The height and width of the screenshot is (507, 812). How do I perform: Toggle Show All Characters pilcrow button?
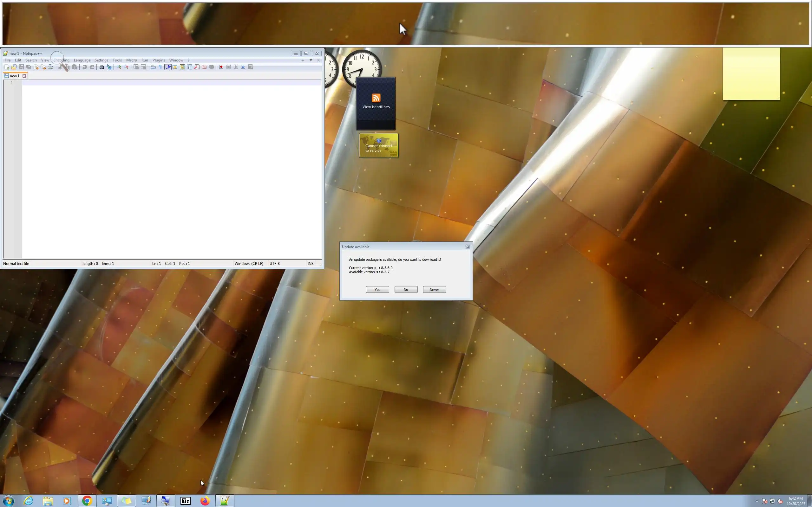click(160, 67)
